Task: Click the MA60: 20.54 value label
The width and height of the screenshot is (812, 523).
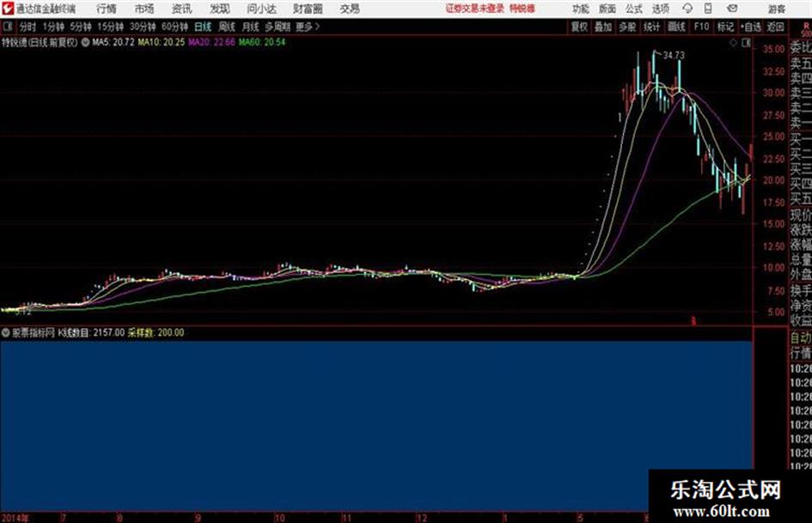Action: click(x=261, y=42)
